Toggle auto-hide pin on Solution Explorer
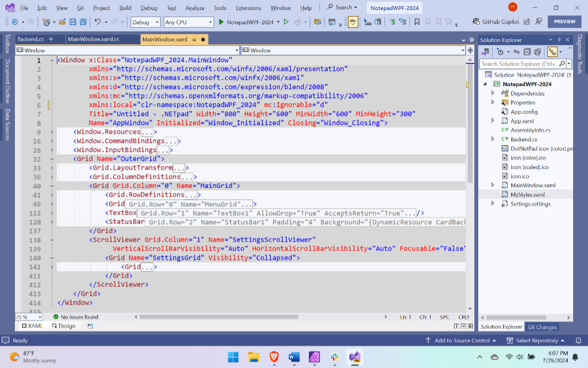This screenshot has height=368, width=588. point(558,40)
